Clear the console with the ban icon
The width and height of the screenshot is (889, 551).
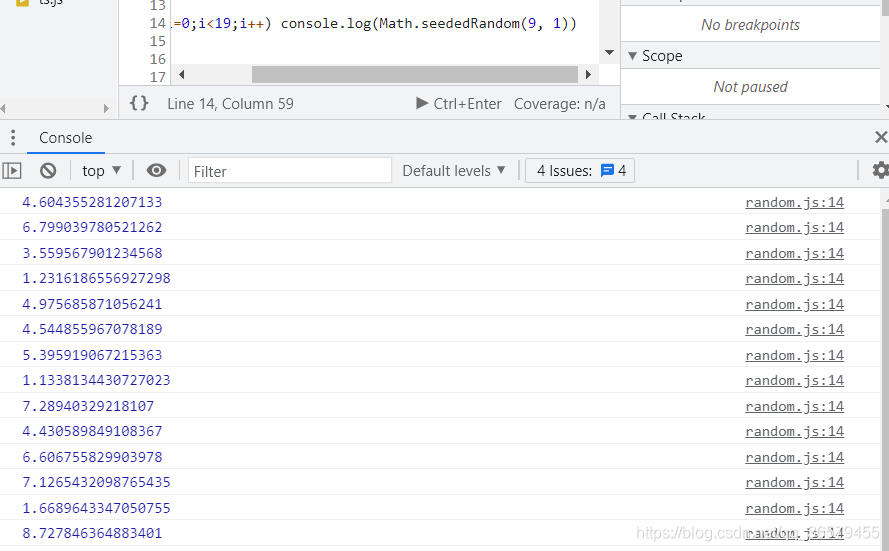click(x=48, y=171)
